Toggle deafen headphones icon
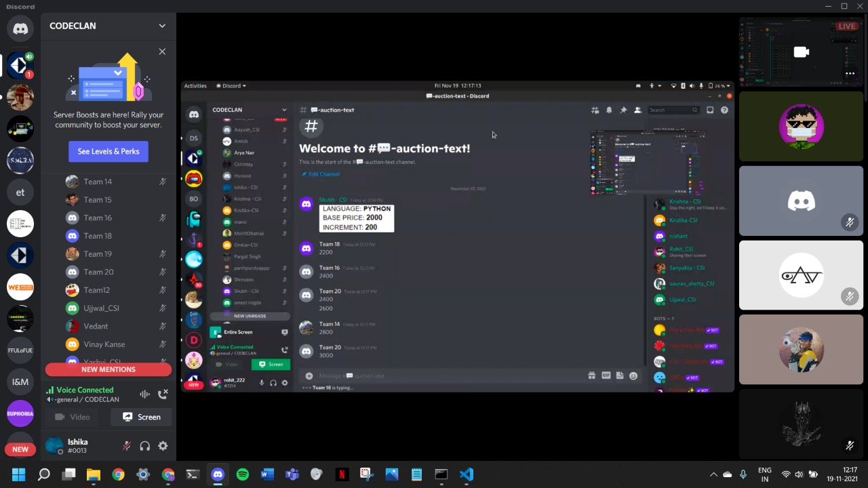 (144, 446)
